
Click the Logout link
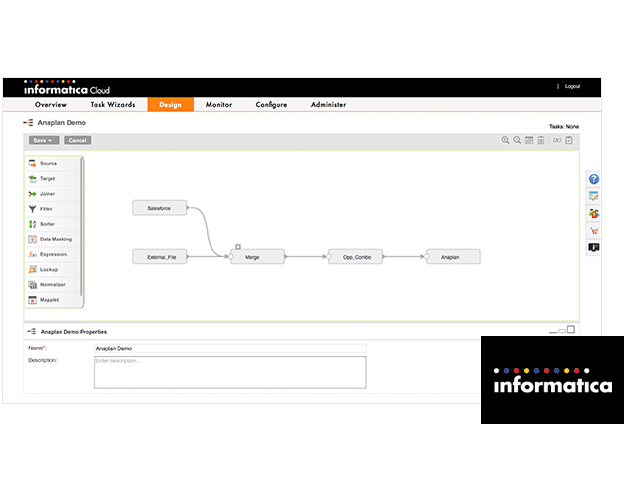(572, 86)
